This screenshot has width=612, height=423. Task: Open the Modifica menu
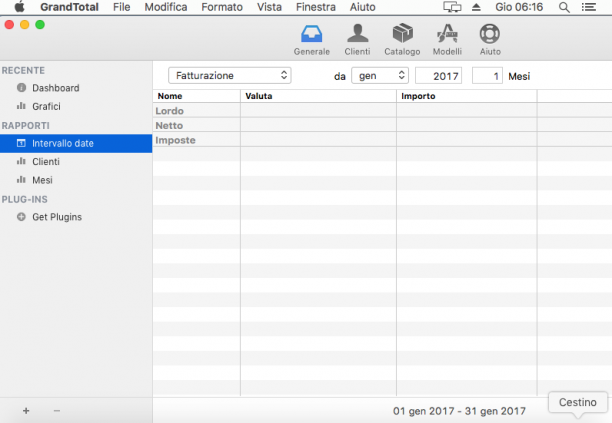point(166,7)
